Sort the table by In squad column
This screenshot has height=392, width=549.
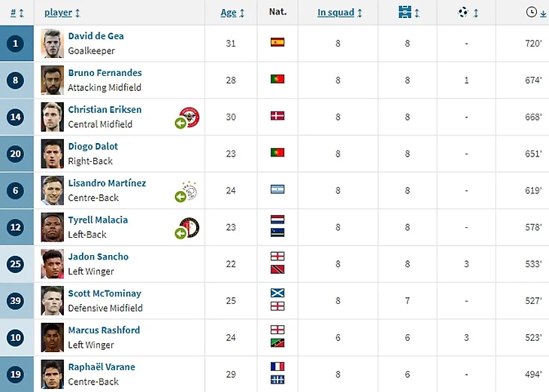339,13
